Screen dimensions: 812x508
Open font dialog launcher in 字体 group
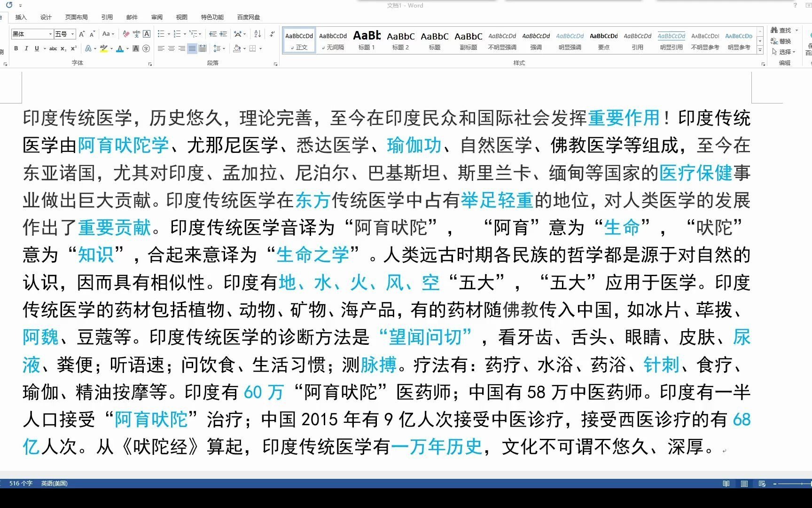coord(150,64)
